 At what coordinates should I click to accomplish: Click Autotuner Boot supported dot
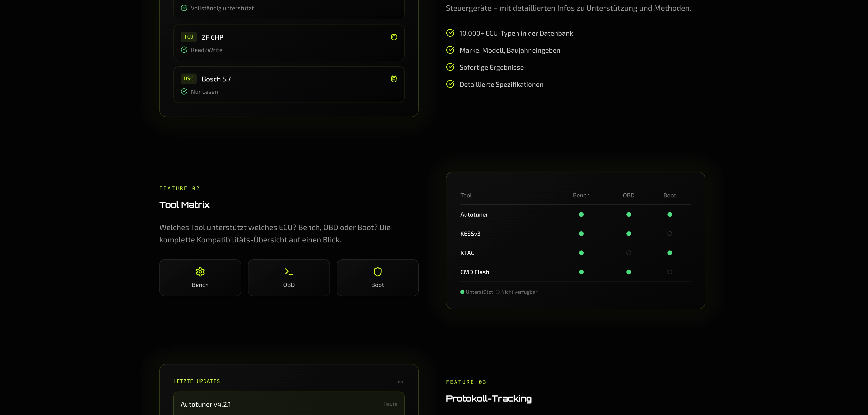click(669, 215)
